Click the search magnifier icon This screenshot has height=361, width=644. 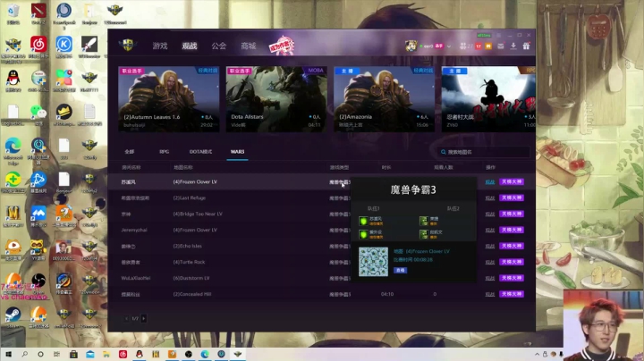[443, 152]
